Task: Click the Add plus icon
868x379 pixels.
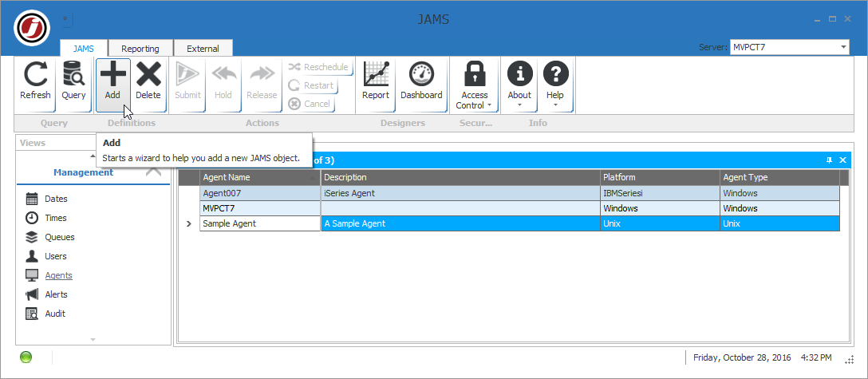Action: pos(113,74)
